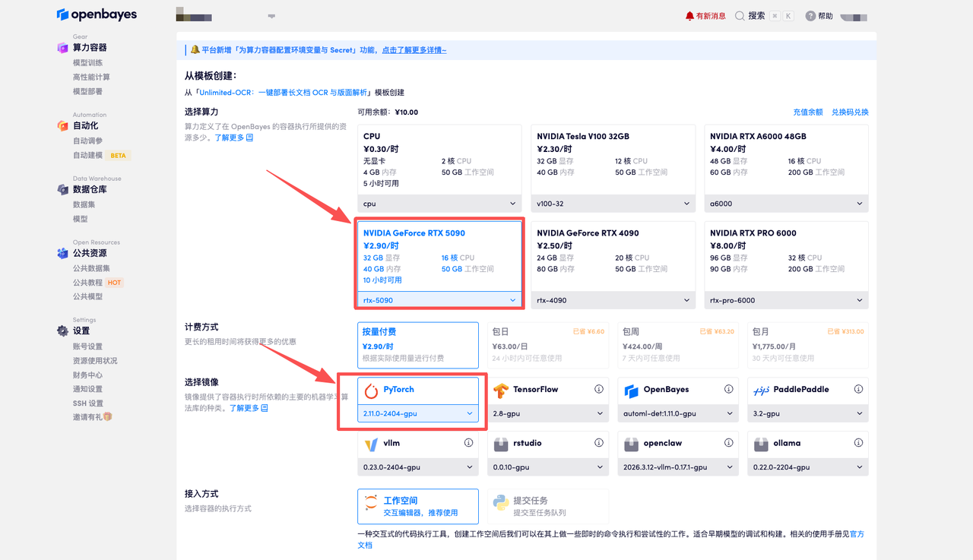This screenshot has width=973, height=560.
Task: Open the a6000 dropdown
Action: coord(786,204)
